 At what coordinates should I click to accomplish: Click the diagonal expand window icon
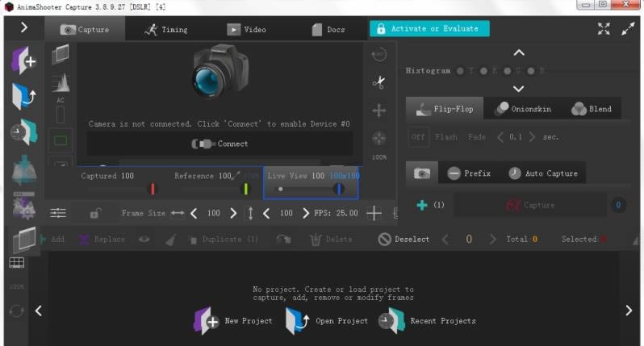[628, 29]
